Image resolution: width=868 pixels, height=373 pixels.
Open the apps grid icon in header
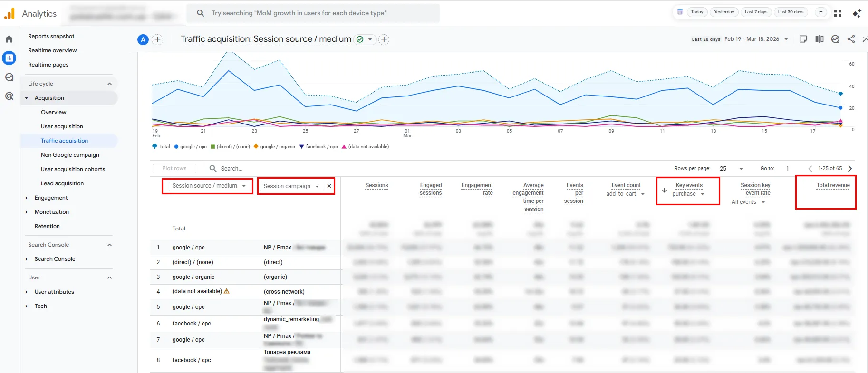point(838,13)
